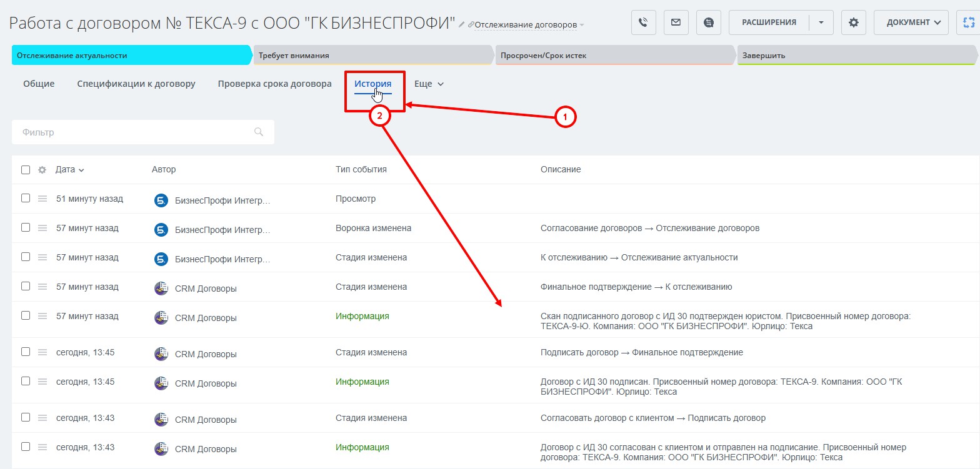
Task: Click the search magnifier in the filter field
Action: [x=259, y=132]
